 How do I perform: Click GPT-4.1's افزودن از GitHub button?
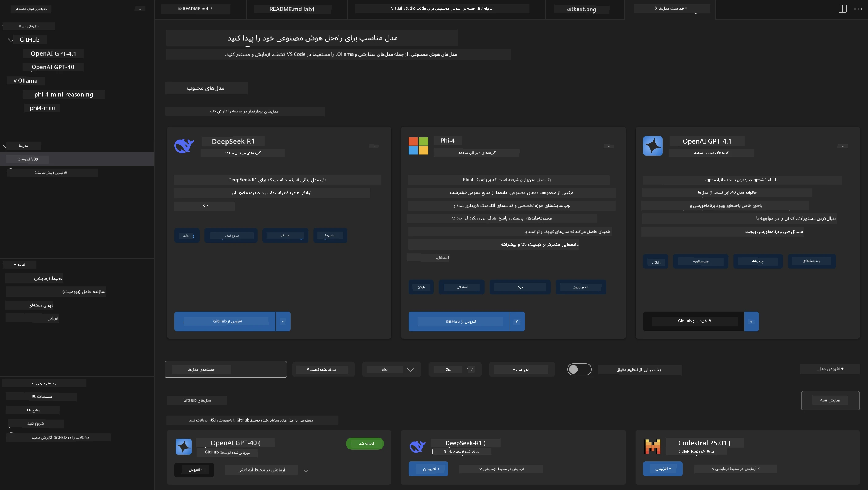(693, 321)
